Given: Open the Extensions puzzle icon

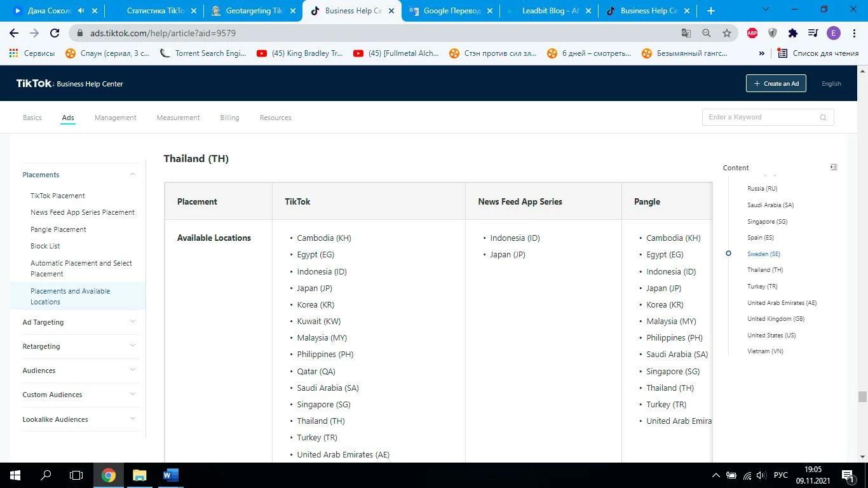Looking at the screenshot, I should pos(793,33).
